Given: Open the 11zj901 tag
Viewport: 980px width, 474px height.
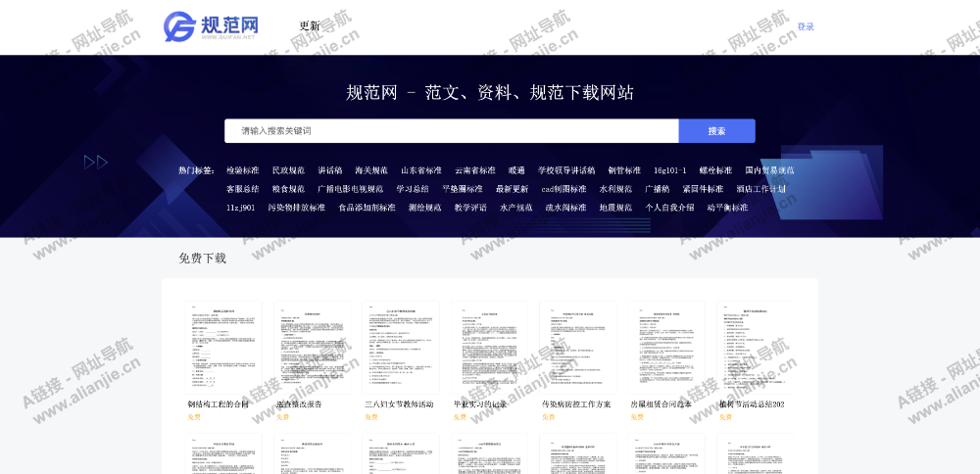Looking at the screenshot, I should pyautogui.click(x=241, y=208).
